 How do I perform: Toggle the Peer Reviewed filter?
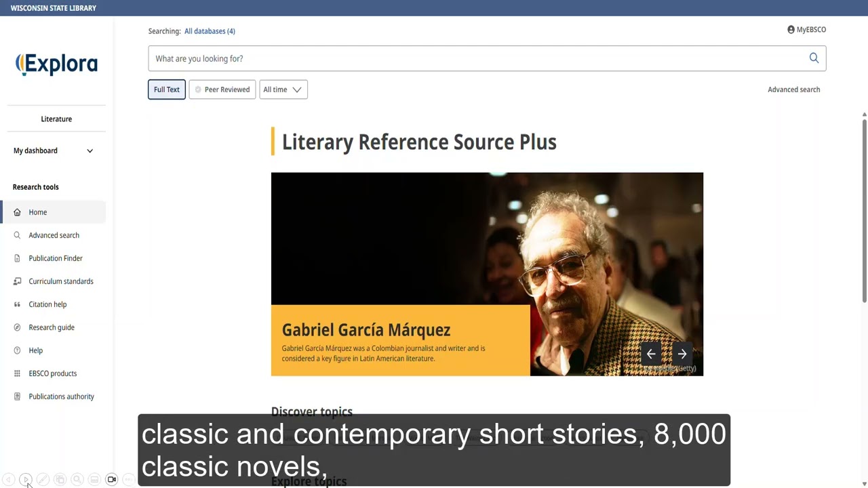pyautogui.click(x=222, y=89)
